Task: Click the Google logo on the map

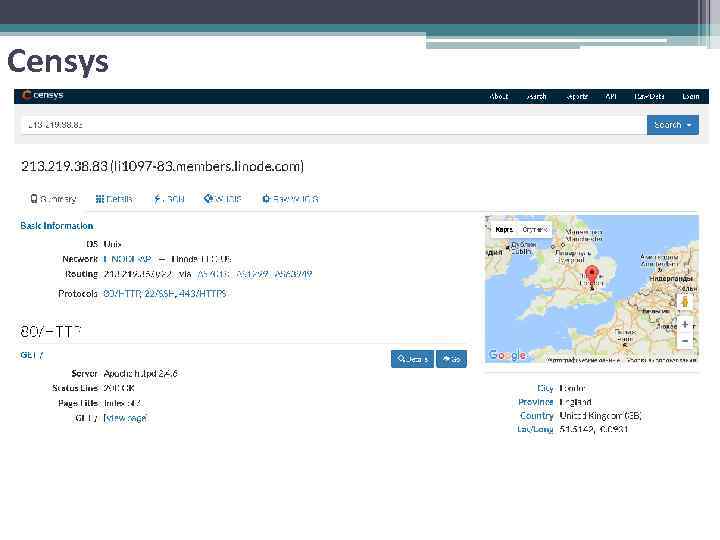Action: click(x=507, y=355)
